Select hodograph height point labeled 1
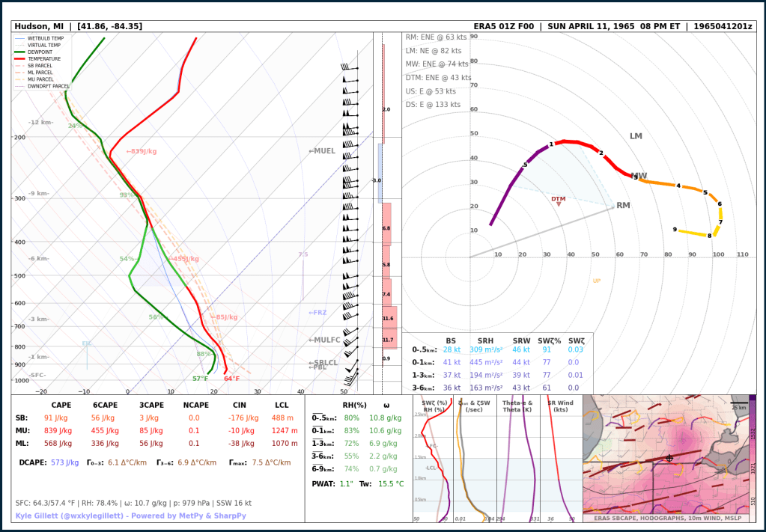Screen dimensions: 766x532 click(x=551, y=144)
